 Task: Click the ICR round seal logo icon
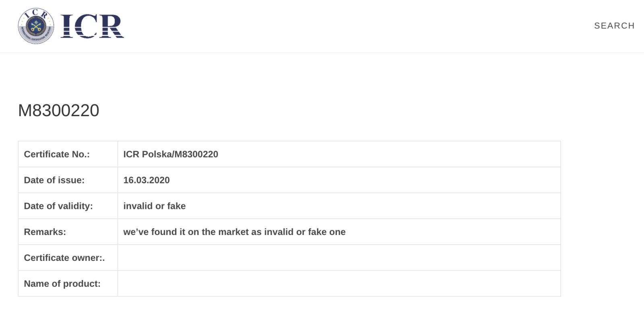point(36,26)
